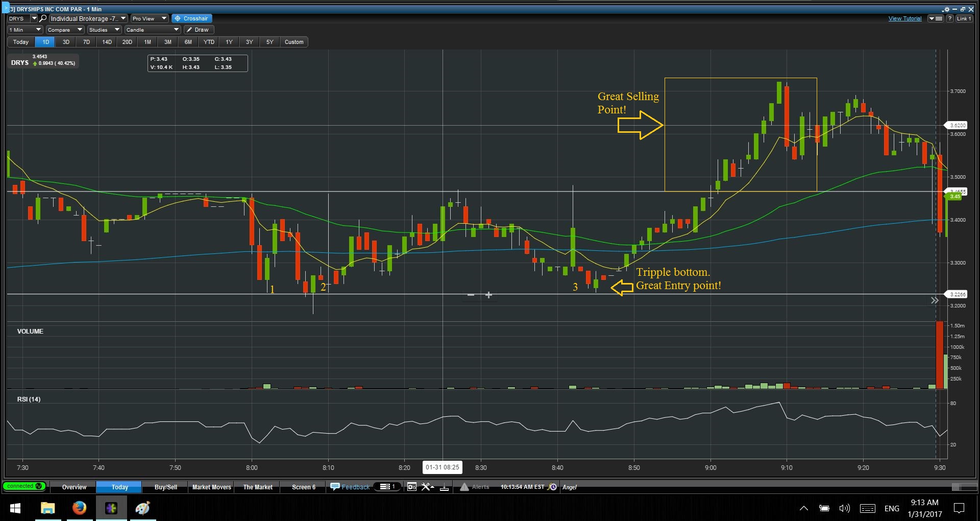980x521 pixels.
Task: Select the YTD time range
Action: tap(209, 42)
